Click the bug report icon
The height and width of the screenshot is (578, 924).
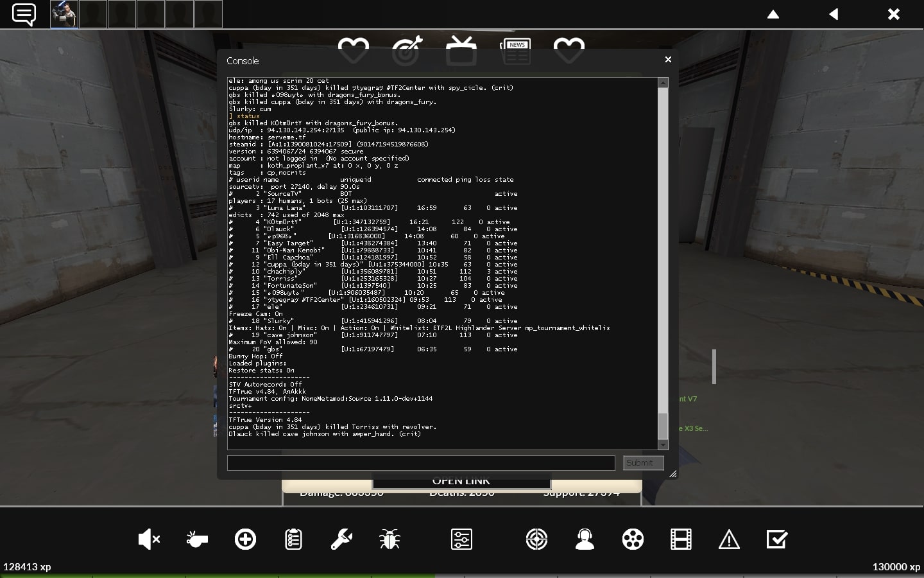point(389,539)
